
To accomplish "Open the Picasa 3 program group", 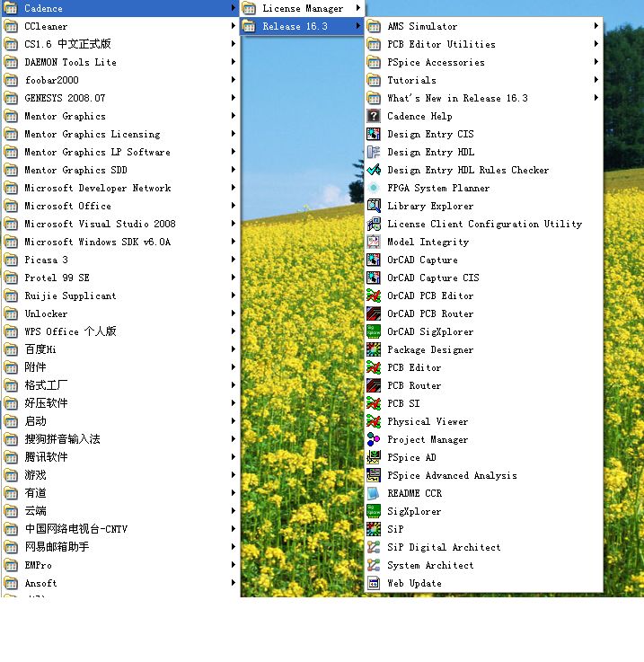I will (120, 260).
